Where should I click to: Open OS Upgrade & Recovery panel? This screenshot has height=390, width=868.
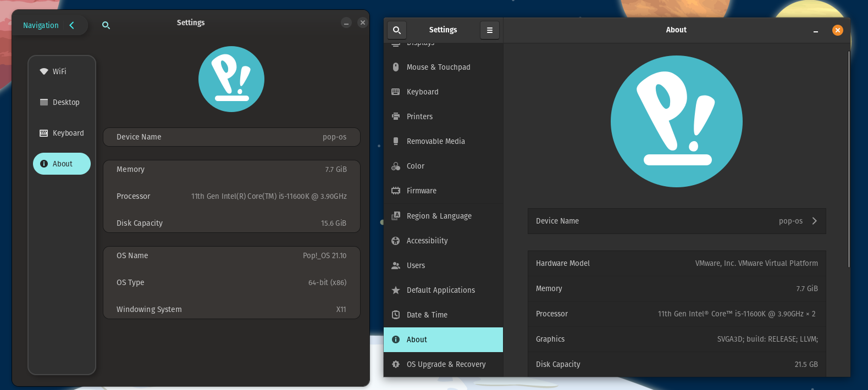446,364
